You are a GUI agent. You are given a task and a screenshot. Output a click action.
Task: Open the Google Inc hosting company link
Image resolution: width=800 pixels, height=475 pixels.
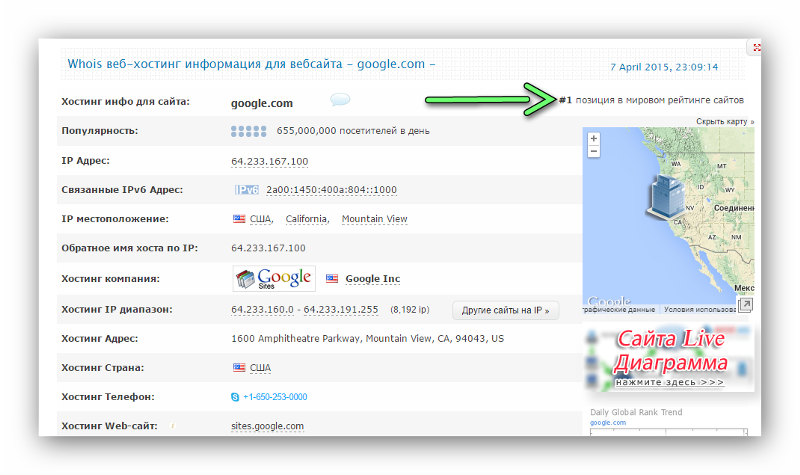372,279
